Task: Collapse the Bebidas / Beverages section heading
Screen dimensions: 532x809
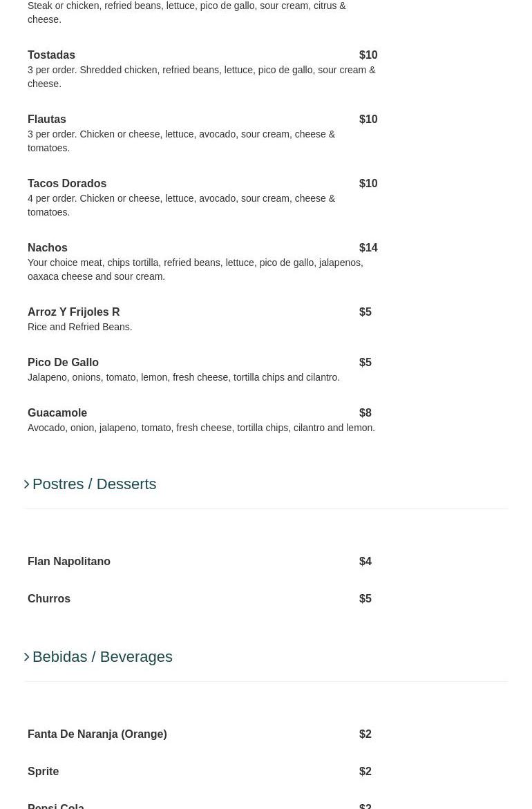Action: coord(102,657)
